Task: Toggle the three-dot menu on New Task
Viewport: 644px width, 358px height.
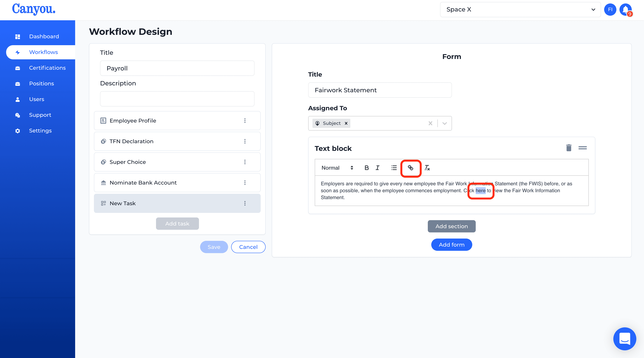Action: (x=245, y=203)
